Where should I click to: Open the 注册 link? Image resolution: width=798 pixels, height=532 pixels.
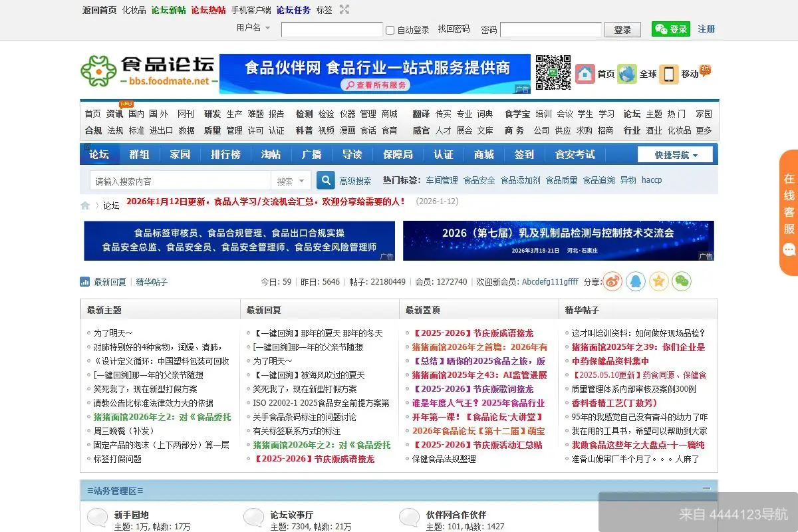pos(706,29)
